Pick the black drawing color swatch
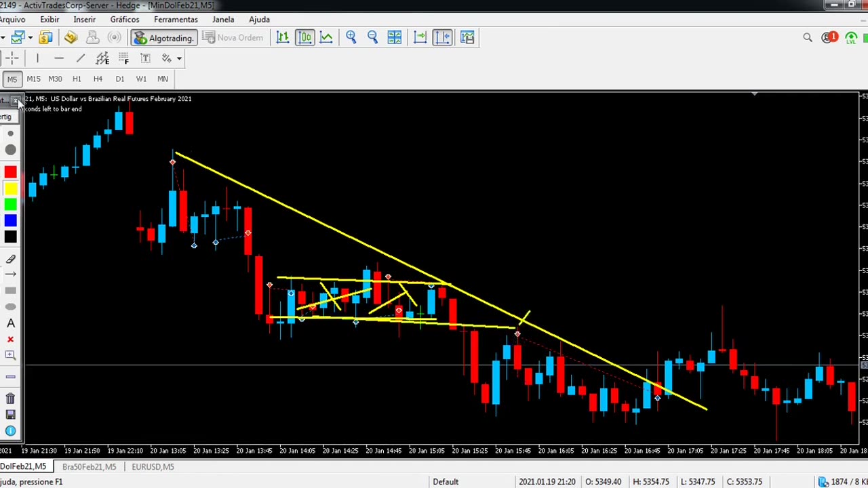 (x=10, y=237)
